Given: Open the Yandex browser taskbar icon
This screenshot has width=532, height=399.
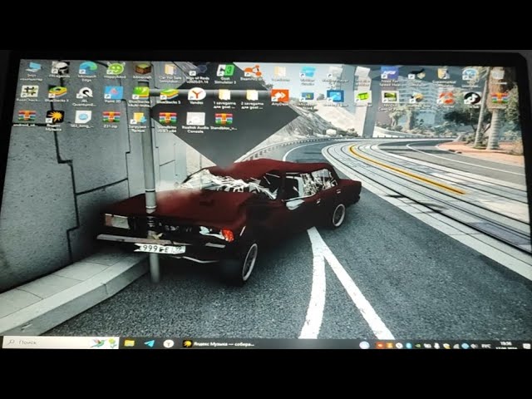Looking at the screenshot, I should pyautogui.click(x=168, y=343).
